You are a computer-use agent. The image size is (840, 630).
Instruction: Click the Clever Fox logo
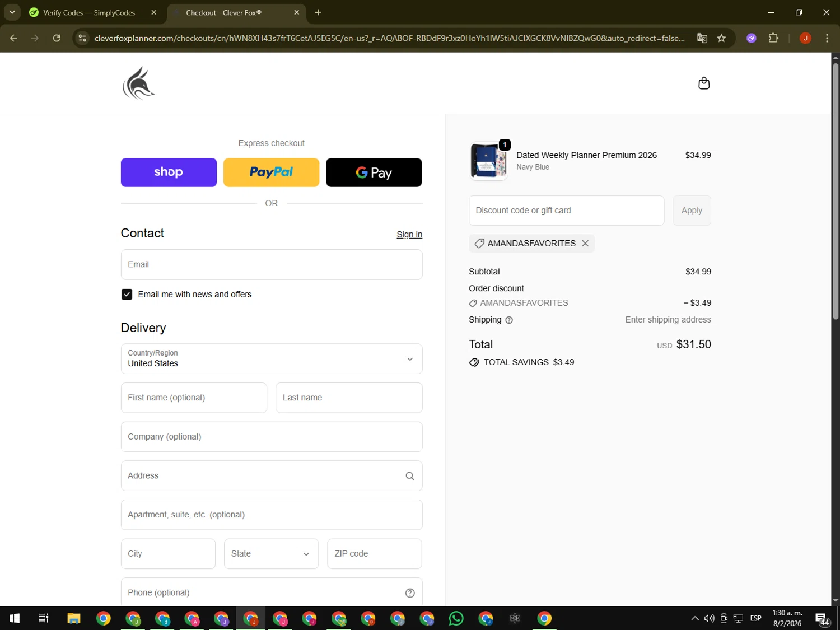click(x=138, y=83)
